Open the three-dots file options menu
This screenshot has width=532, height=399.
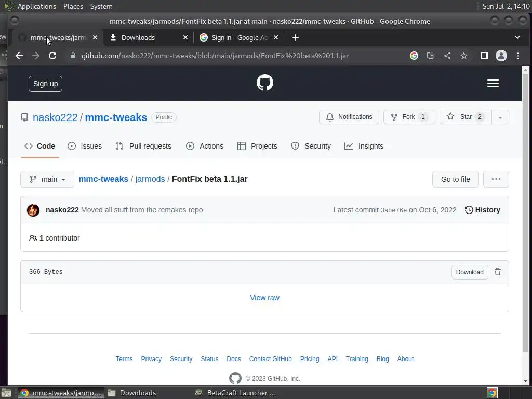(x=496, y=179)
